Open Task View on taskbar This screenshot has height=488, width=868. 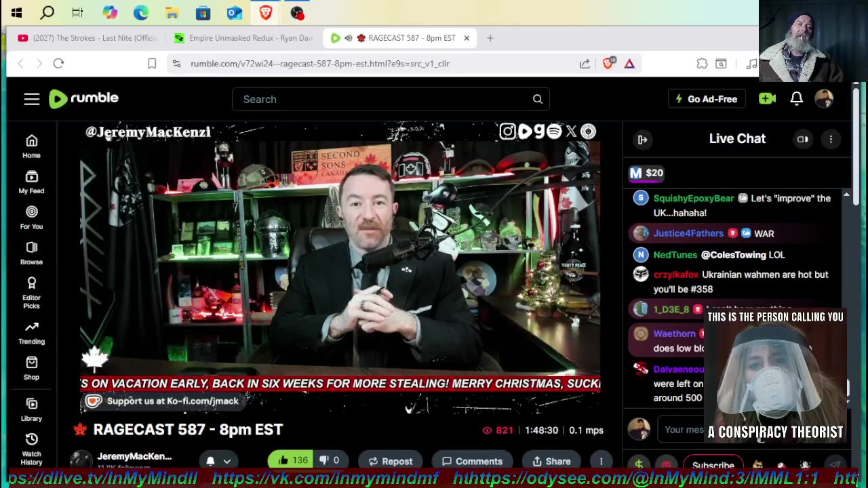coord(78,12)
